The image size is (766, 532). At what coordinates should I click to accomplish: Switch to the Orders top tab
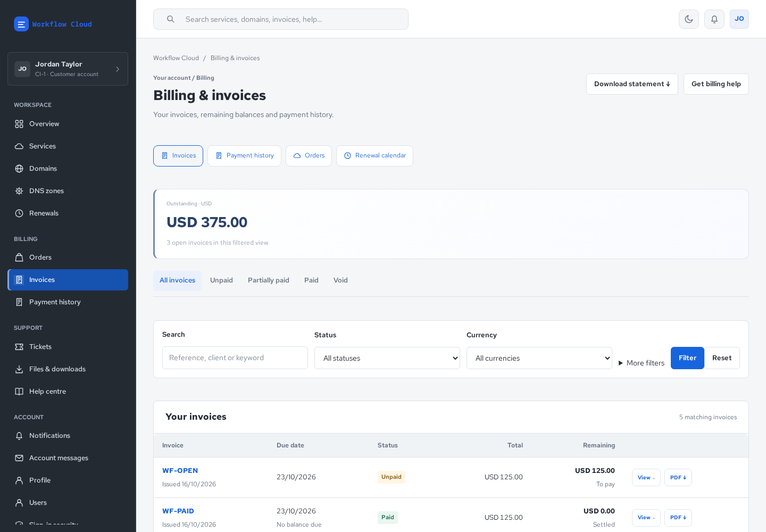point(309,156)
